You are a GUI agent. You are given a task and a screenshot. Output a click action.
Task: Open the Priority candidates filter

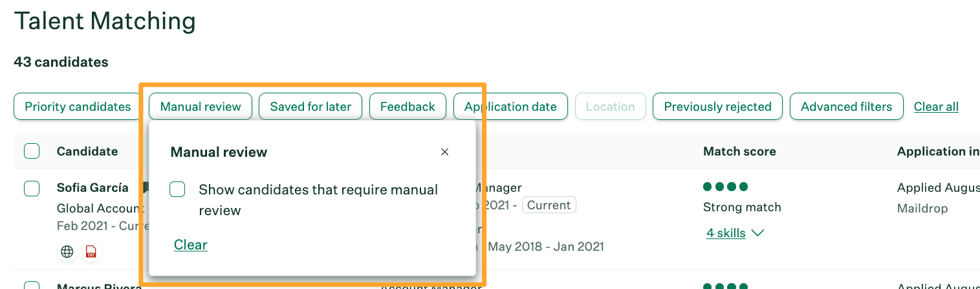coord(78,107)
